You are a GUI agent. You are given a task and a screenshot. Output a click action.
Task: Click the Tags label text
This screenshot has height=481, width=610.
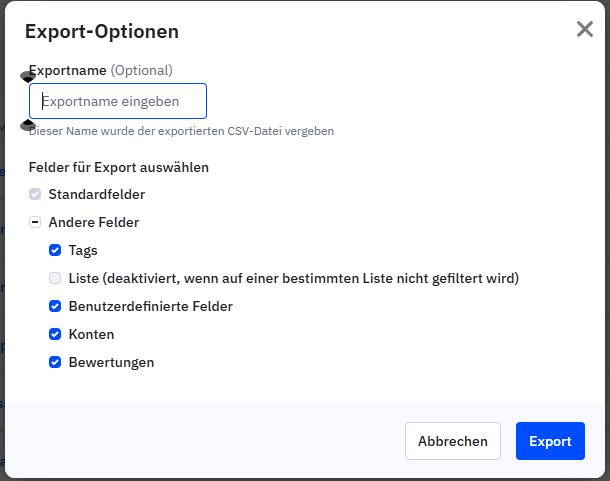click(83, 250)
